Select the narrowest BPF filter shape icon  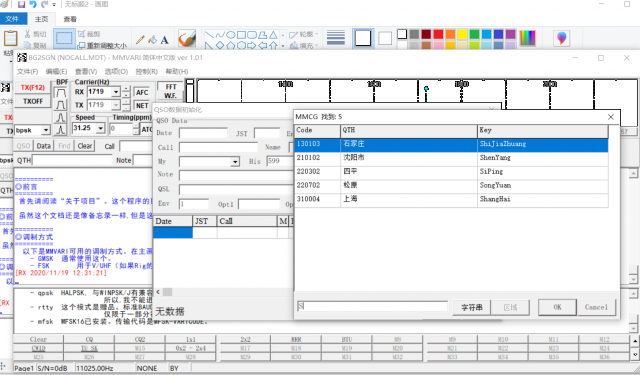coord(61,130)
